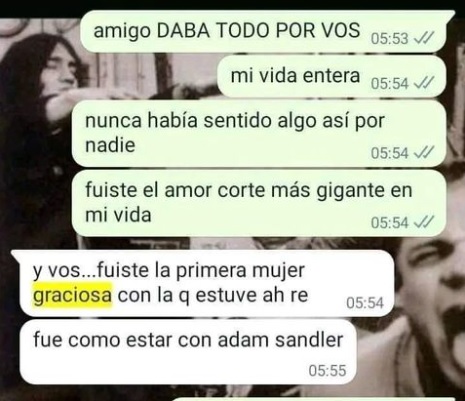Screen dimensions: 465x401
Task: Tap the 05:55 timestamp on the last message
Action: [x=327, y=371]
